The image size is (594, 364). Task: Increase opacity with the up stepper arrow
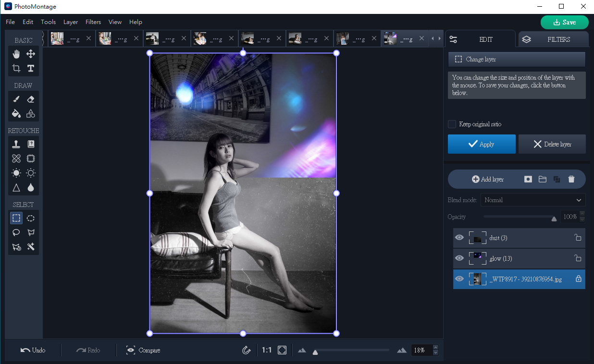click(582, 214)
